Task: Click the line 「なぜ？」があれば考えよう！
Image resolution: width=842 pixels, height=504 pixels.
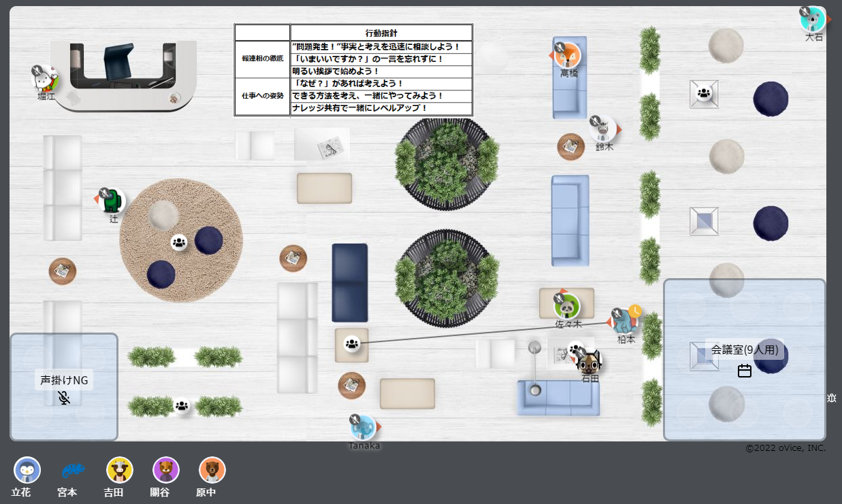Action: [349, 84]
